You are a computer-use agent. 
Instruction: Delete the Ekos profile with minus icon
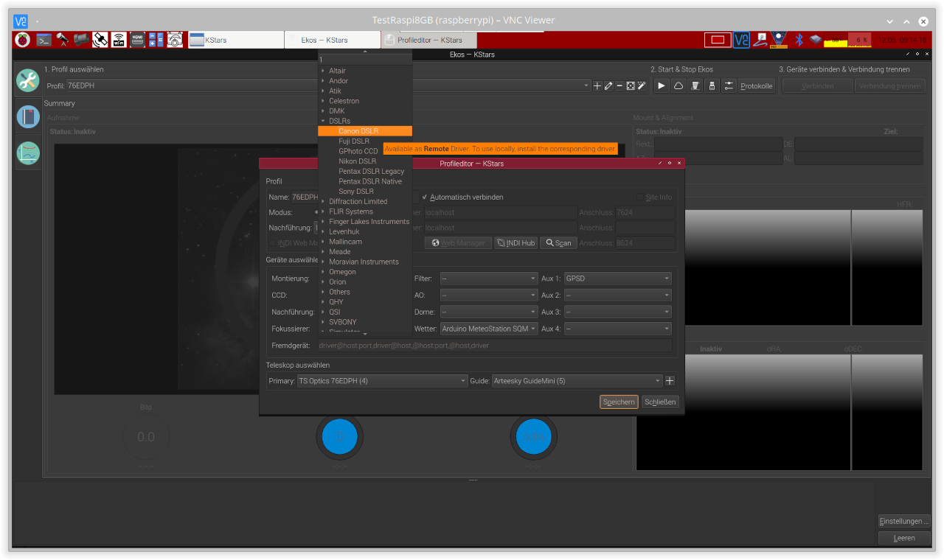click(x=619, y=86)
